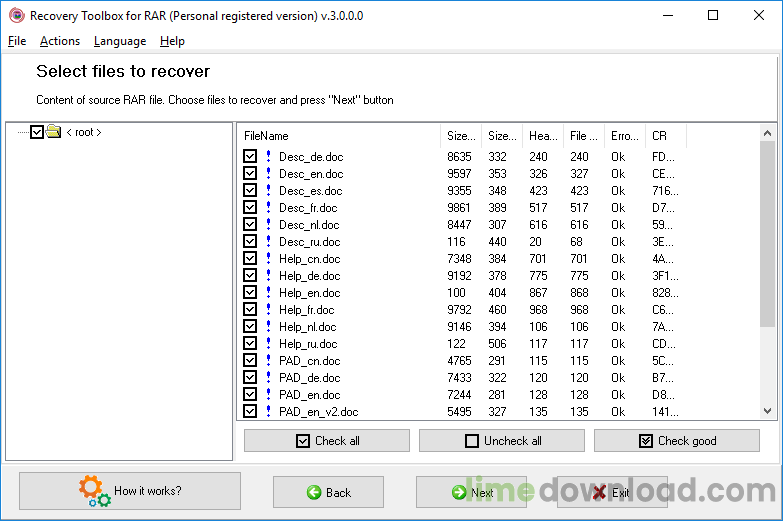Viewport: 783px width, 521px height.
Task: Click the Check good button
Action: (677, 441)
